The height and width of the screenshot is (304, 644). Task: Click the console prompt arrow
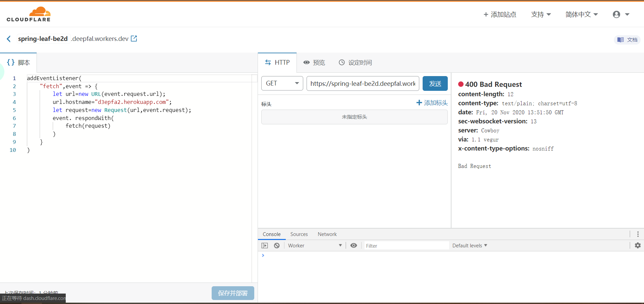pyautogui.click(x=263, y=255)
